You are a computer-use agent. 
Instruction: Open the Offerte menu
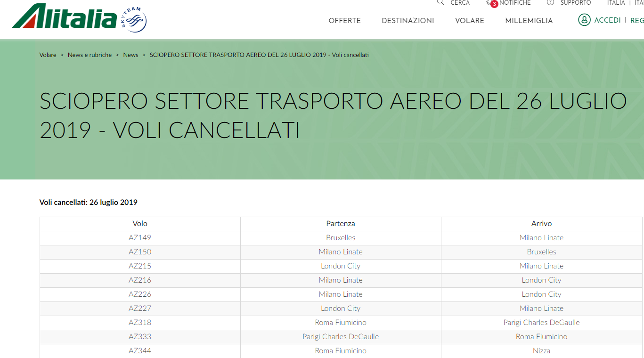click(x=344, y=21)
